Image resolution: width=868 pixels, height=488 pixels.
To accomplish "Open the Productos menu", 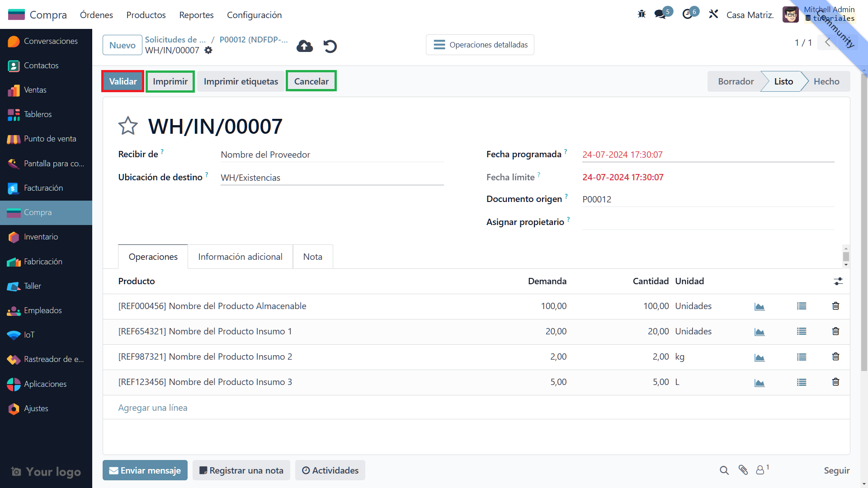I will (x=146, y=15).
